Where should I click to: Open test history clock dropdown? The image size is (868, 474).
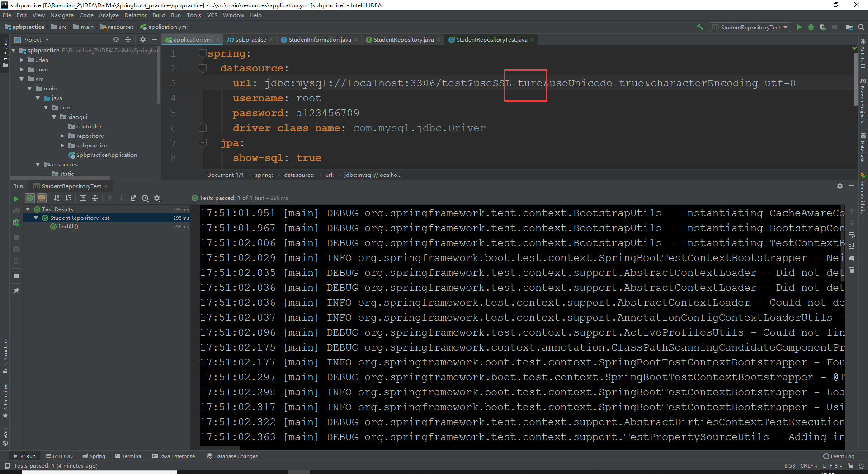(x=145, y=198)
